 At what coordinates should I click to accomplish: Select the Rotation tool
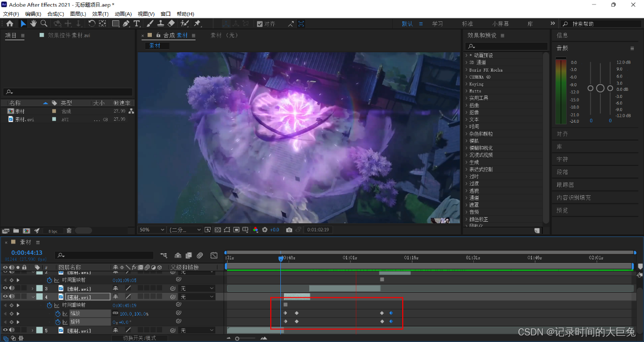coord(91,23)
